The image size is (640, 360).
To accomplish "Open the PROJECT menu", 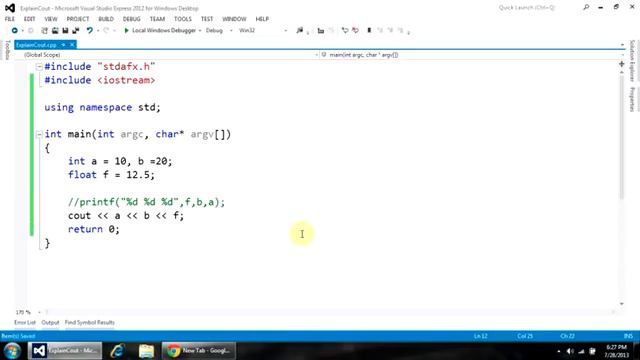I will (x=78, y=19).
